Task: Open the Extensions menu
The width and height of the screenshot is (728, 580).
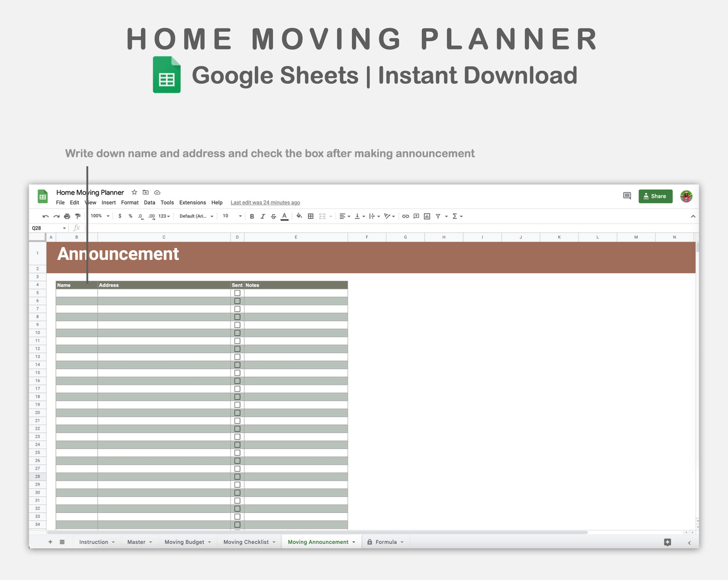Action: click(x=192, y=202)
